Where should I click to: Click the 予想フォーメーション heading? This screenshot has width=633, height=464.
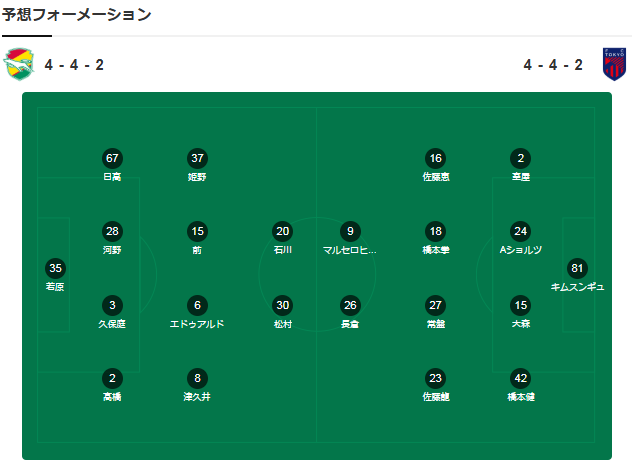[77, 14]
